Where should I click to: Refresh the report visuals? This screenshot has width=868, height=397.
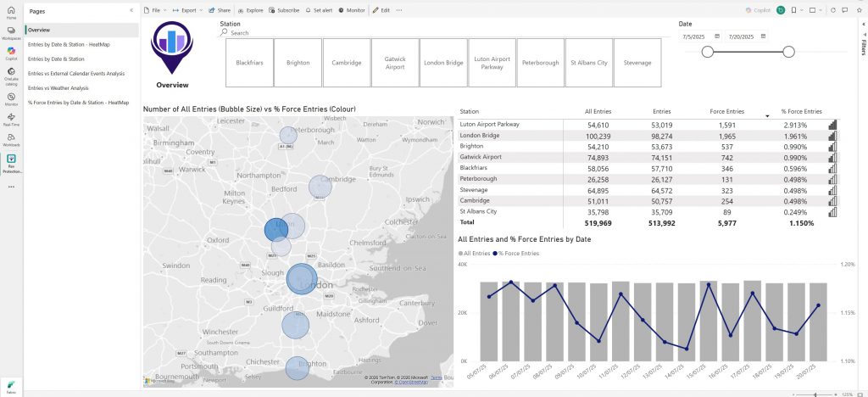[x=833, y=10]
